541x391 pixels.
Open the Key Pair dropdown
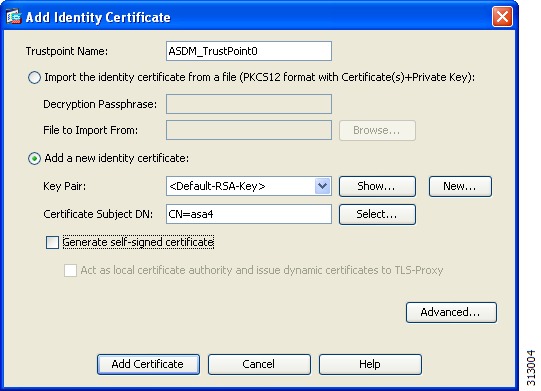[x=323, y=186]
